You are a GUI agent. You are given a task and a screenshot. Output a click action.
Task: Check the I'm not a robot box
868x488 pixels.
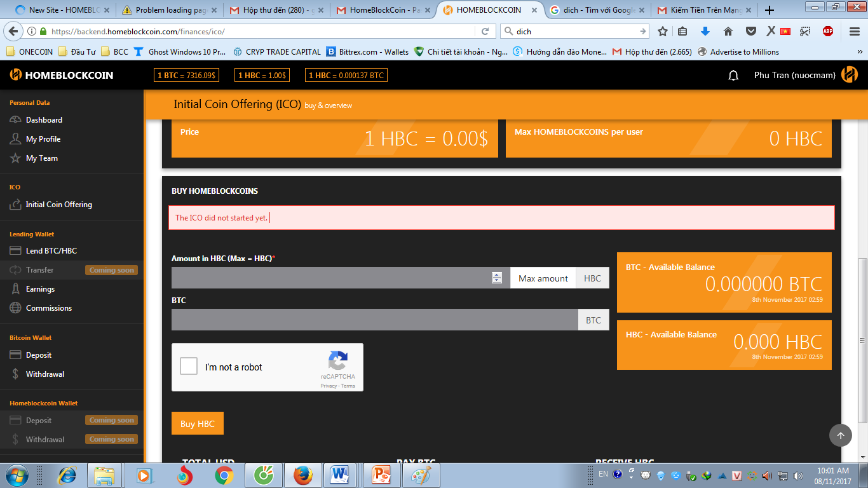[x=189, y=367]
